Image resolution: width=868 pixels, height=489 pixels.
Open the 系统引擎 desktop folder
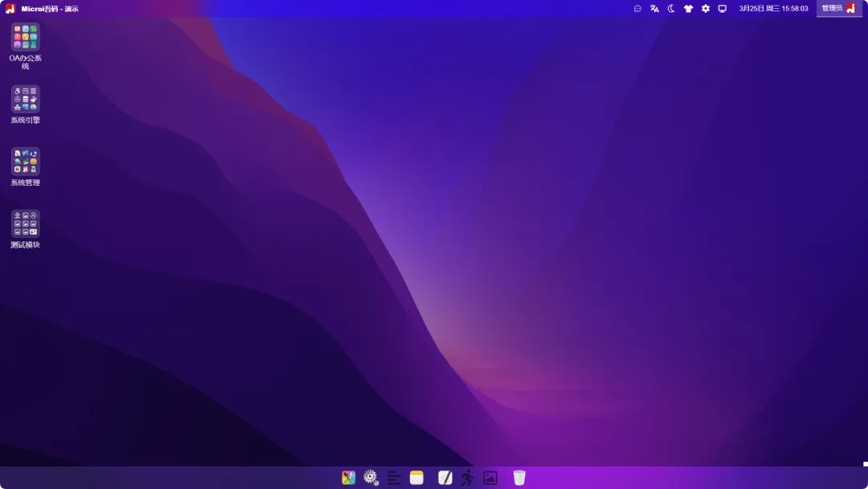tap(26, 99)
